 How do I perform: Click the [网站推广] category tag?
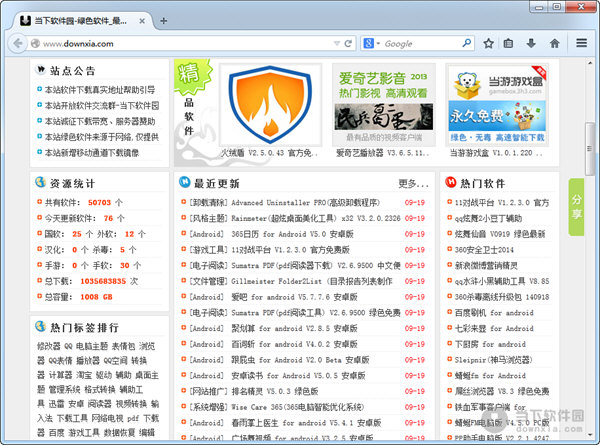click(x=209, y=391)
